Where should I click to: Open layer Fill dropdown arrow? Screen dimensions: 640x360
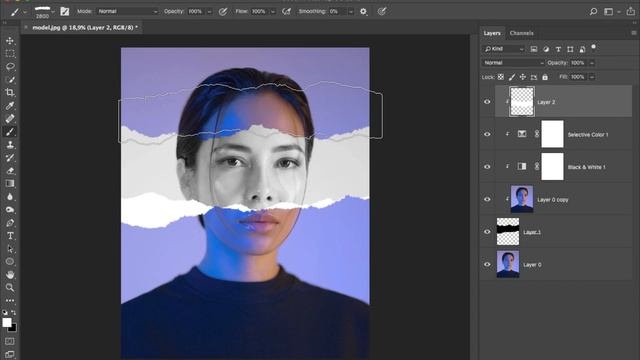592,77
